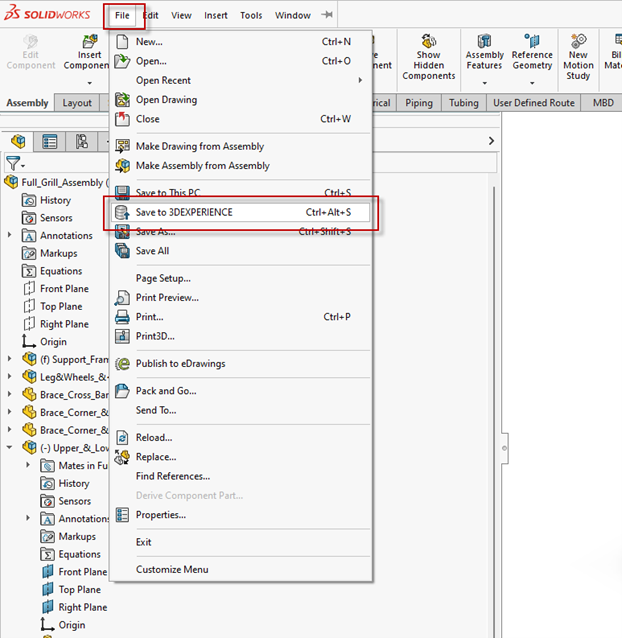Viewport: 622px width, 638px height.
Task: Click the Close document icon
Action: click(122, 119)
